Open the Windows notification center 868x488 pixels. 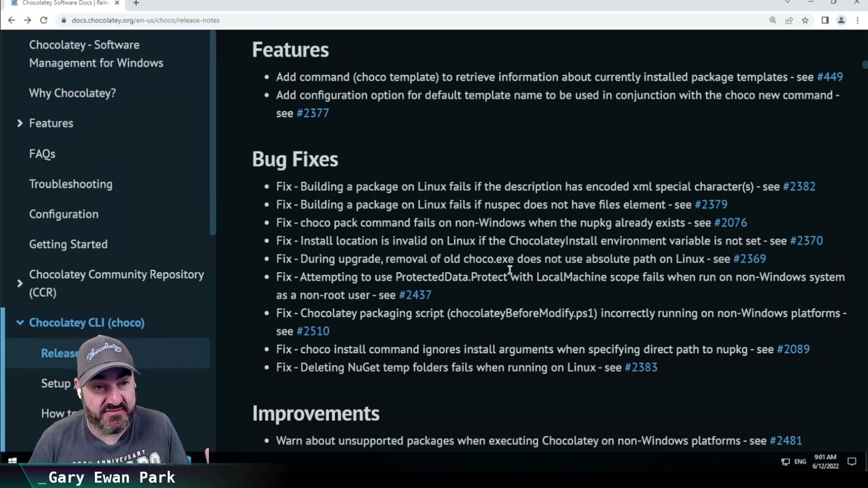coord(852,462)
